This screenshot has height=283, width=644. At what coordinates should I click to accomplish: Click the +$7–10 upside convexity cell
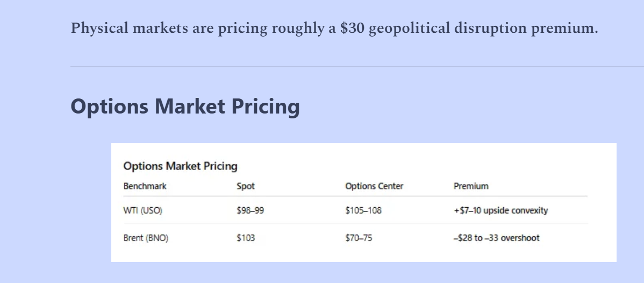[500, 210]
